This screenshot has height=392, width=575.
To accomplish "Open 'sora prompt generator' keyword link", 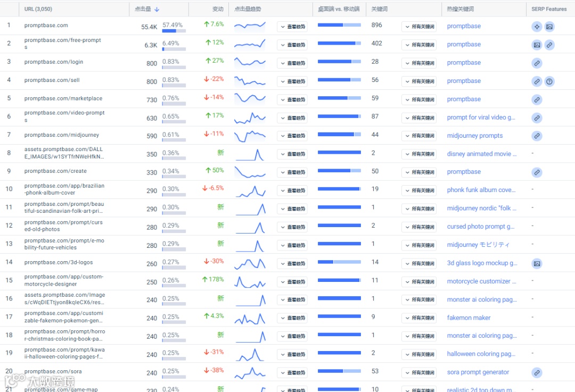I will (x=478, y=372).
